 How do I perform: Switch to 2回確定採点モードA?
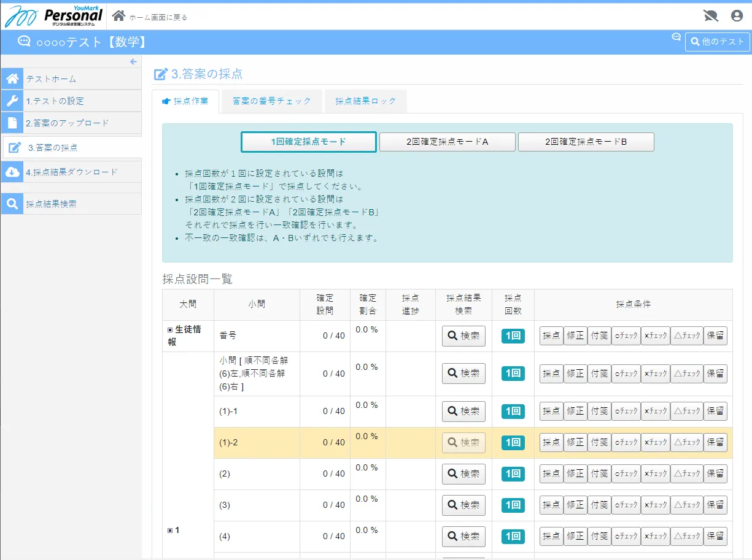pos(447,142)
